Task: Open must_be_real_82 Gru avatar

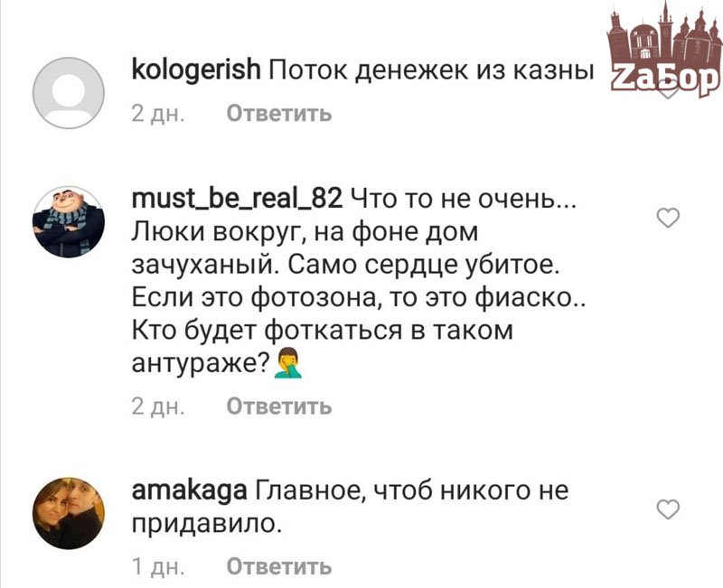Action: [69, 221]
